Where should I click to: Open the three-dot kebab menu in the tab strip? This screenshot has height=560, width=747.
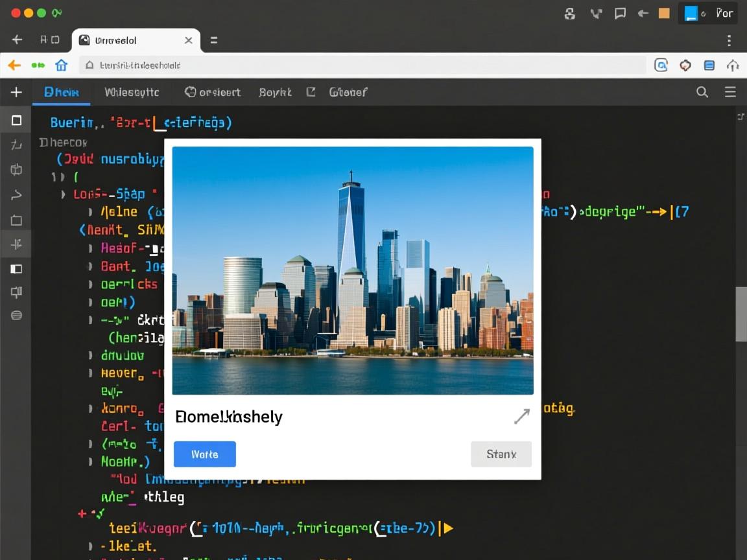tap(729, 40)
